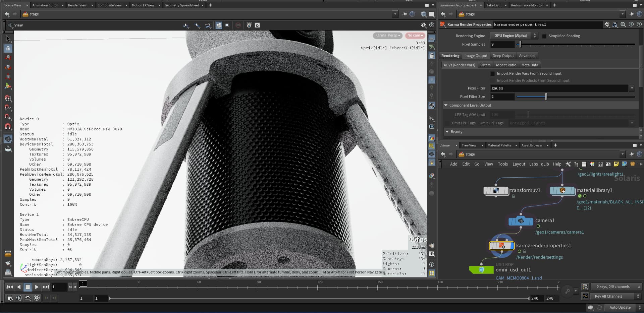The width and height of the screenshot is (644, 313).
Task: Open the No cam camera dropdown
Action: (x=415, y=36)
